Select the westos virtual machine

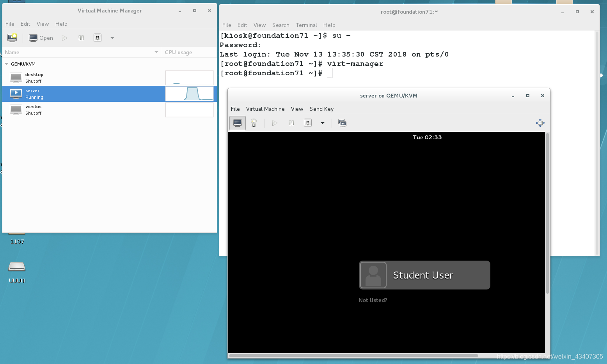click(x=109, y=110)
